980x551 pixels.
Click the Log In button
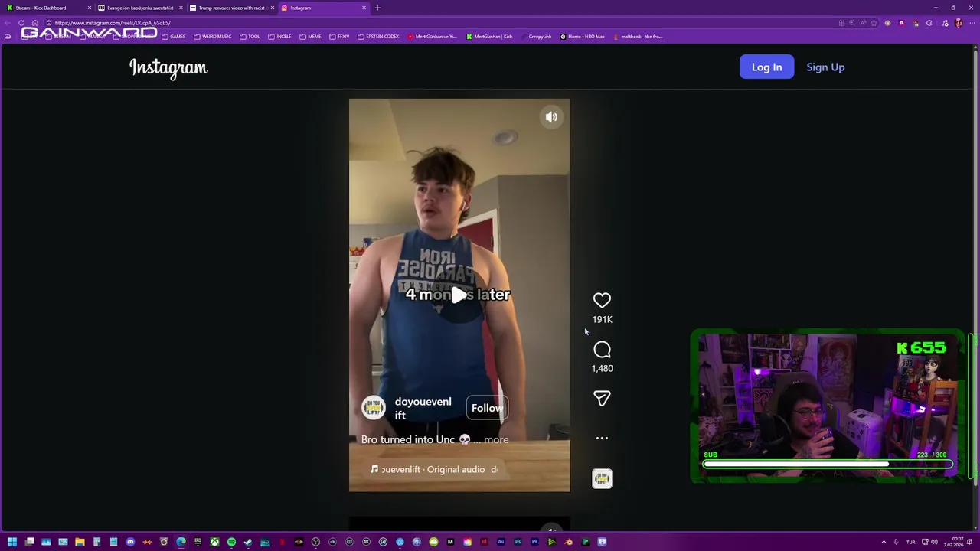point(766,67)
